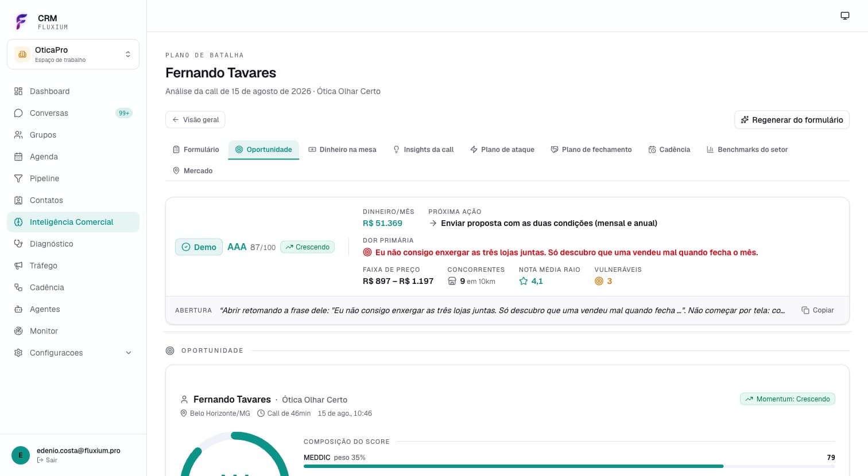
Task: Click the vulneráveis target icon
Action: click(x=599, y=281)
